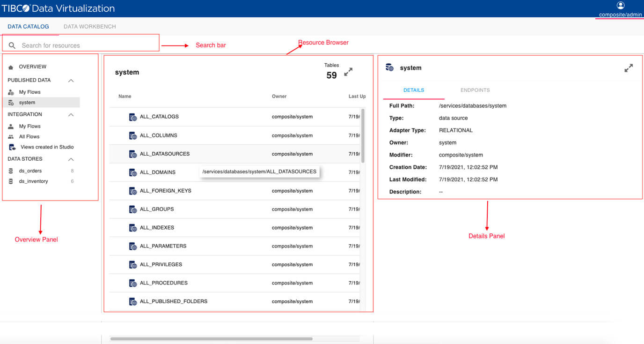Open the ALL_PARAMETERS table row

[x=235, y=246]
